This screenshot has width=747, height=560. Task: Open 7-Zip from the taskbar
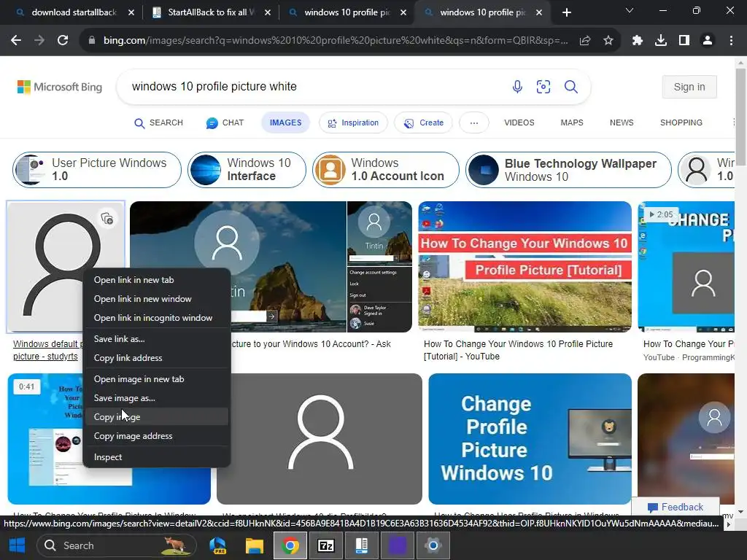(x=326, y=545)
